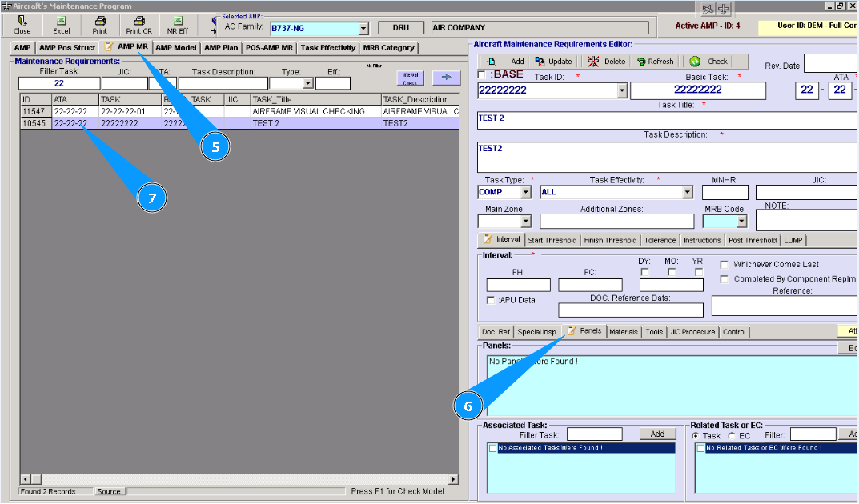This screenshot has width=859, height=504.
Task: Open the Task Effectivity ALL dropdown
Action: (x=688, y=192)
